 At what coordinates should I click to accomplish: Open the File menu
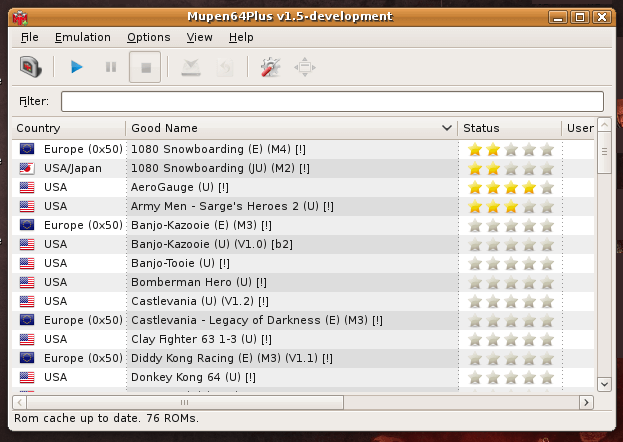(x=29, y=37)
